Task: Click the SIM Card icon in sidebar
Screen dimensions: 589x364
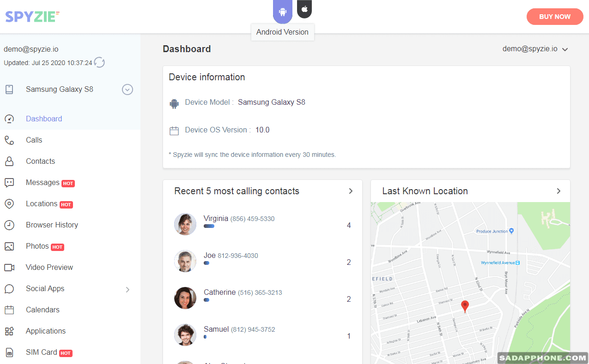Action: (x=9, y=352)
